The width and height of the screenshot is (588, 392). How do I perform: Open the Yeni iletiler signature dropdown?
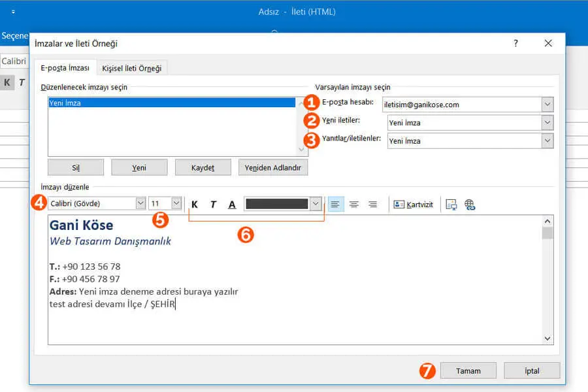(547, 122)
